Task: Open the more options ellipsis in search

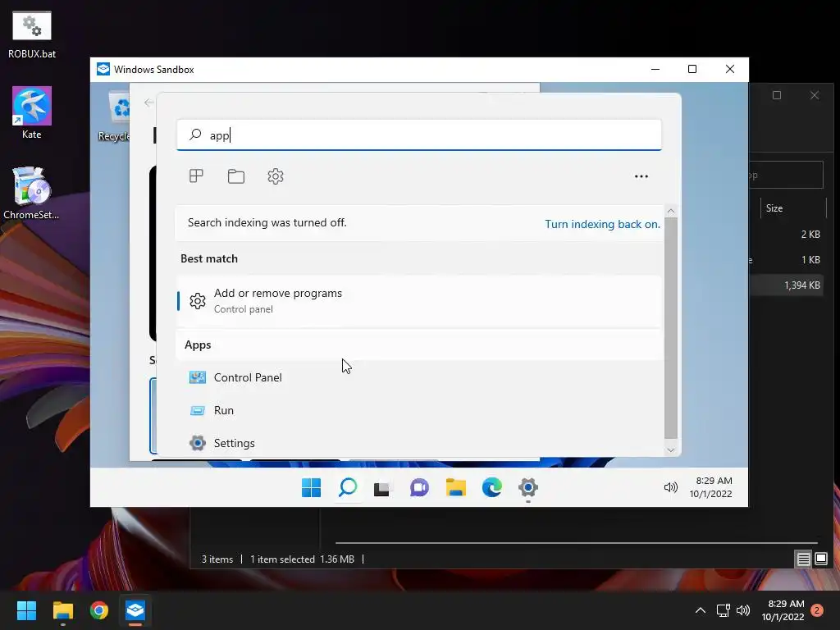Action: point(641,176)
